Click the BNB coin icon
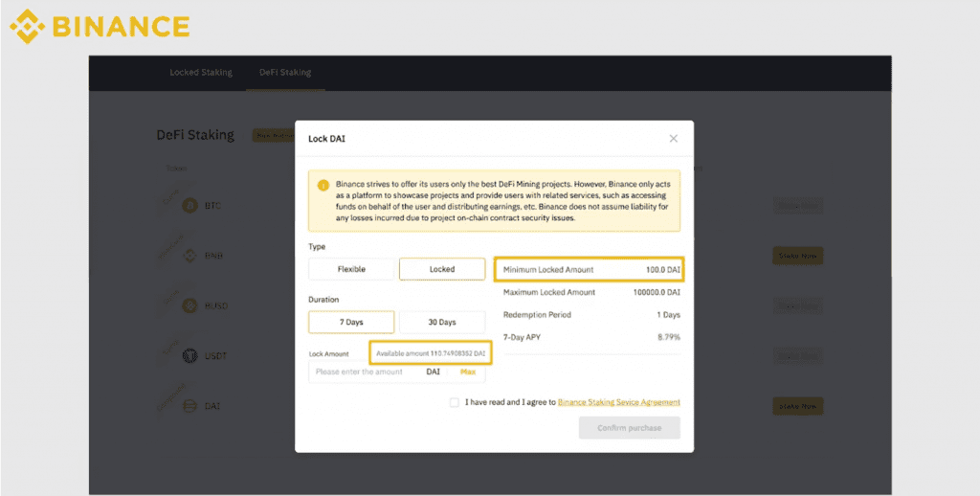980x496 pixels. (x=189, y=256)
